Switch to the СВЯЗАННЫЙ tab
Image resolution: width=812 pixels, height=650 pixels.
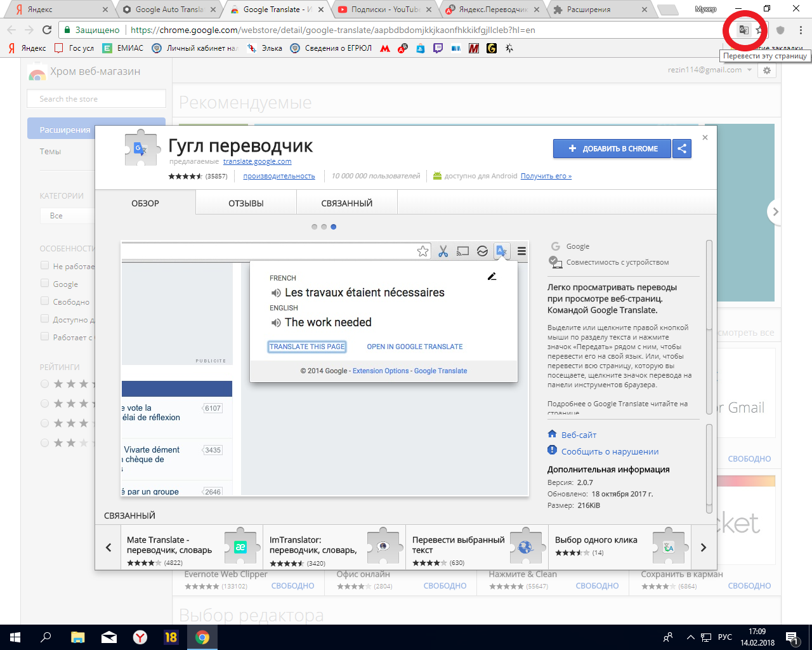click(347, 203)
